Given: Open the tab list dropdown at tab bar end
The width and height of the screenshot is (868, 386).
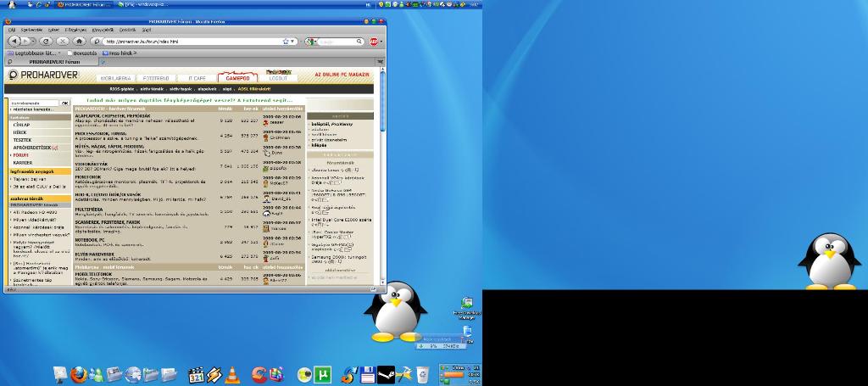Looking at the screenshot, I should click(381, 61).
